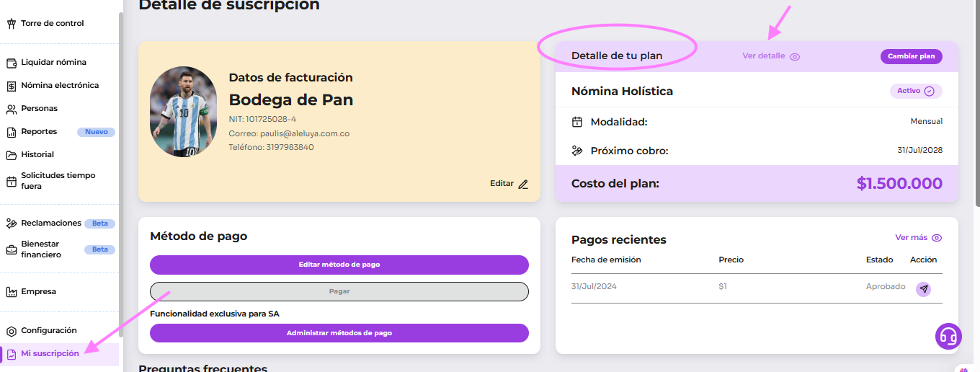Open Solicitudes tiempo fuera in sidebar
The width and height of the screenshot is (980, 372).
pos(58,181)
